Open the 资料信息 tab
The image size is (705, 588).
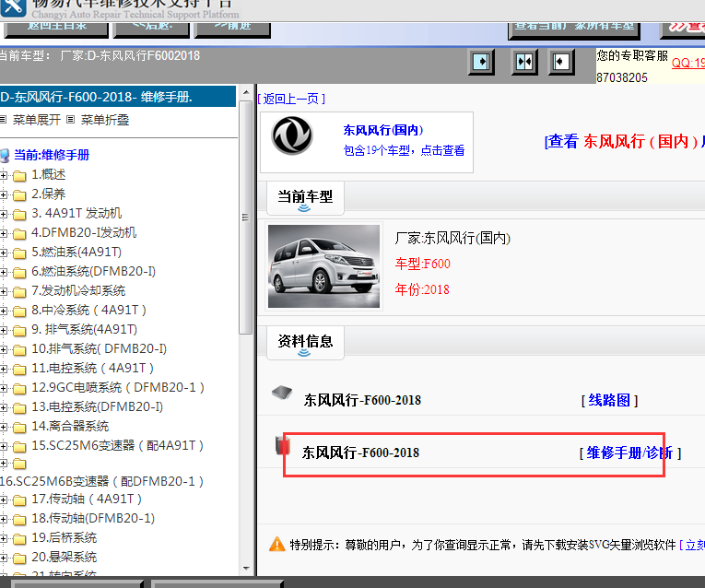pos(305,343)
